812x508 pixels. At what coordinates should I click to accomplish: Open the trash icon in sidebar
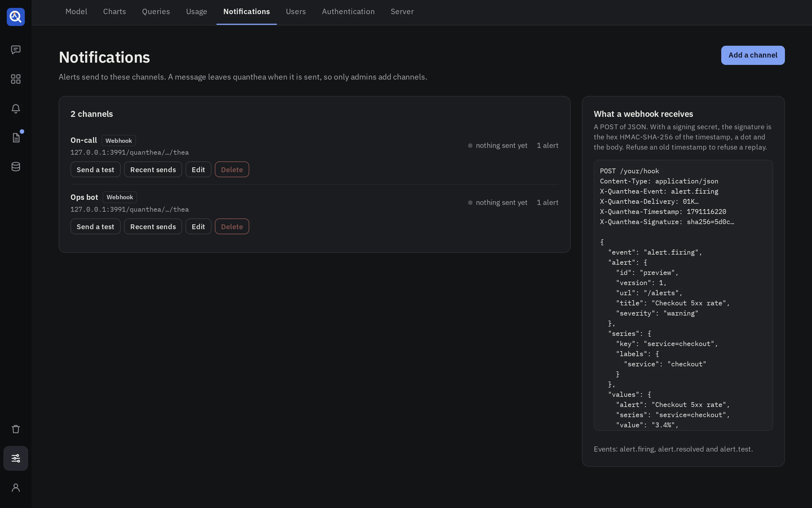tap(16, 429)
